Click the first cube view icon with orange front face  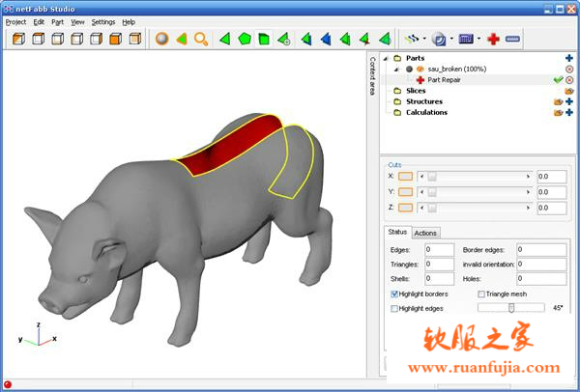pyautogui.click(x=19, y=39)
